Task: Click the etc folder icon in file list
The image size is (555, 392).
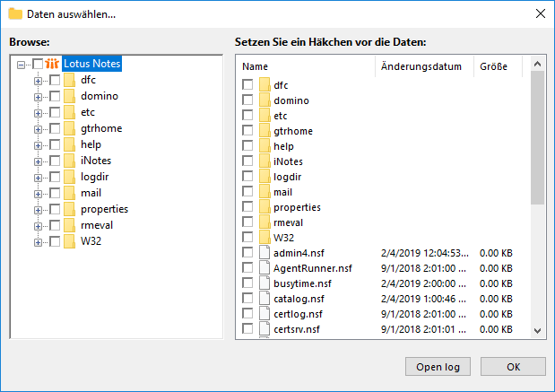Action: tap(264, 116)
